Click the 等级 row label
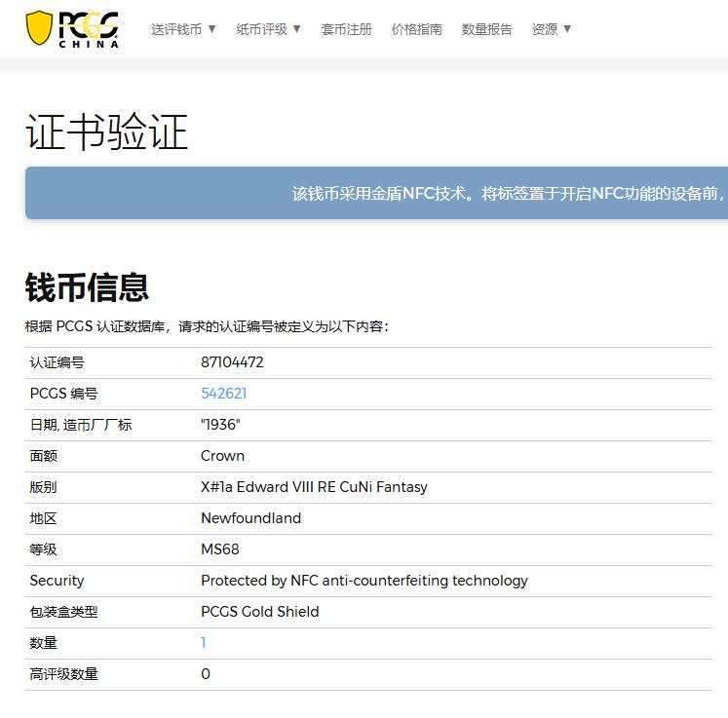Screen dimensions: 728x718 coord(43,549)
